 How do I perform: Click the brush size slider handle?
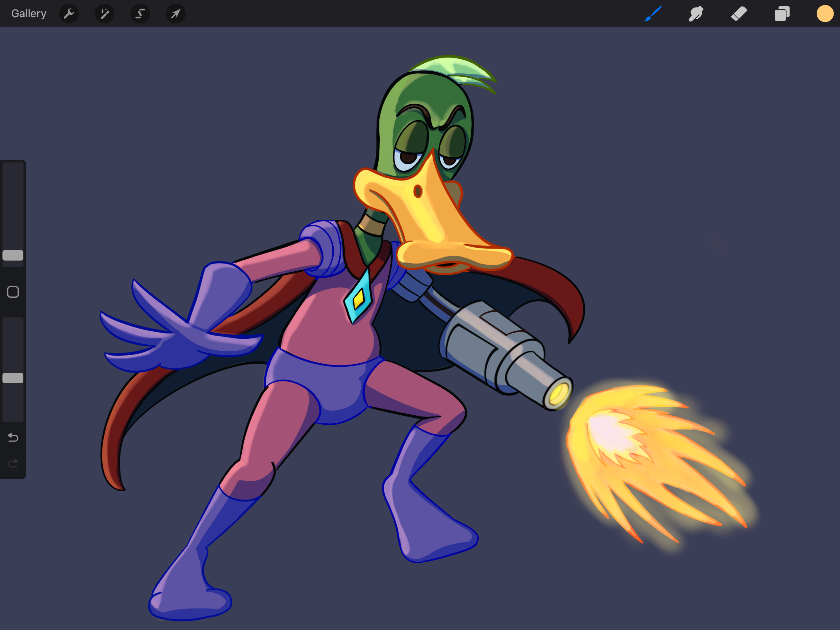click(x=13, y=255)
